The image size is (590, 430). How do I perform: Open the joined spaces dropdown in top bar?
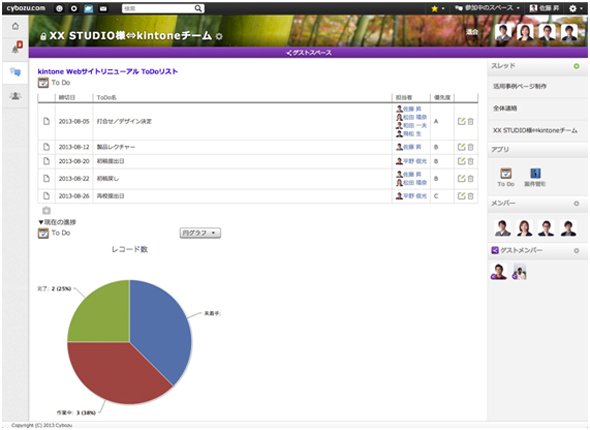[487, 8]
